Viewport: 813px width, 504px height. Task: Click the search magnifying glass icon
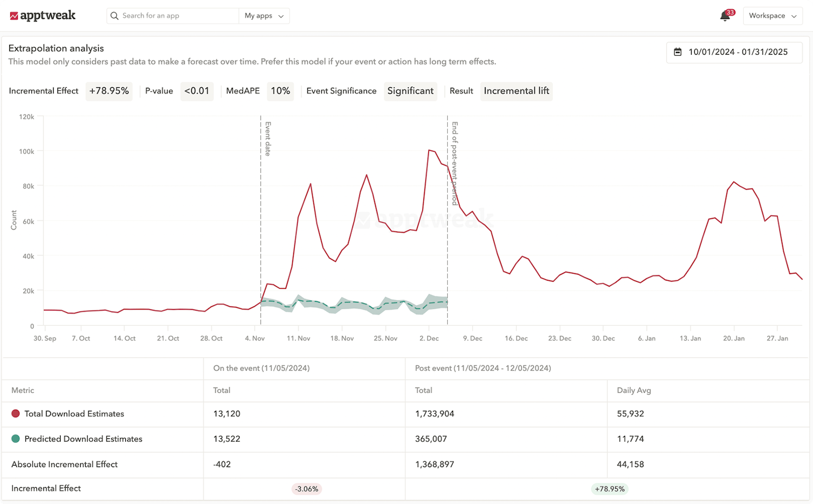click(x=114, y=16)
